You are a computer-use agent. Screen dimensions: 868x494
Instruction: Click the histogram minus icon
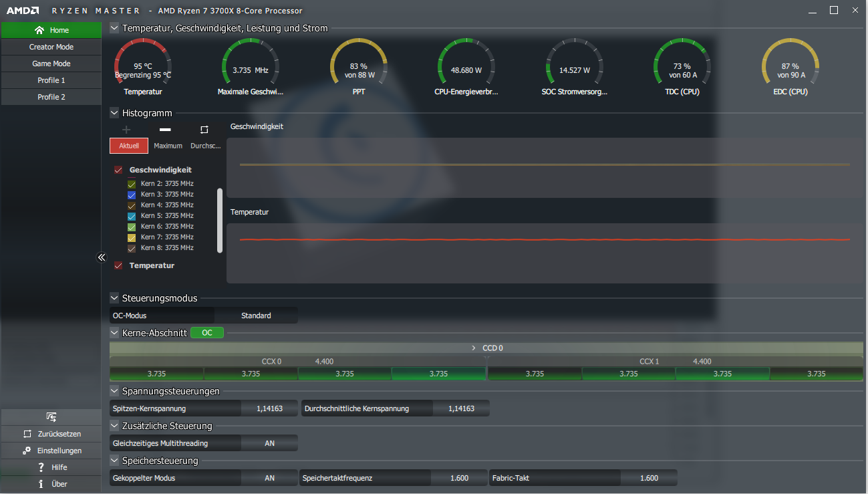pyautogui.click(x=165, y=130)
